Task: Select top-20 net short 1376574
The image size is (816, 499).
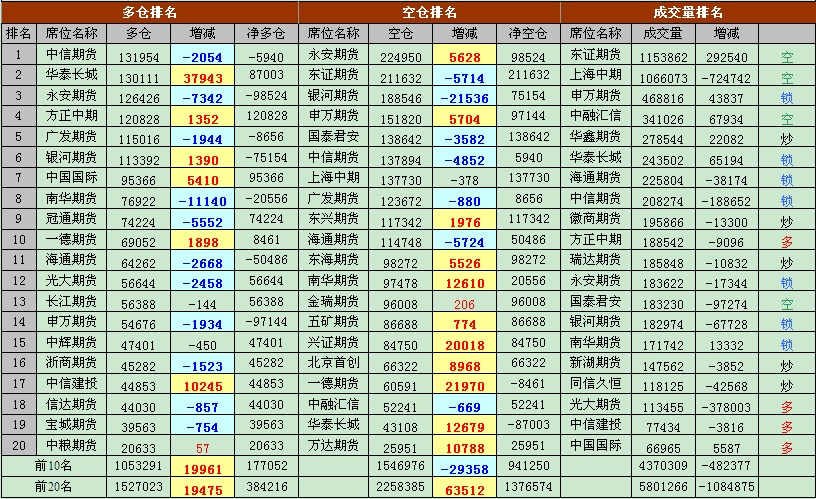Action: (528, 487)
